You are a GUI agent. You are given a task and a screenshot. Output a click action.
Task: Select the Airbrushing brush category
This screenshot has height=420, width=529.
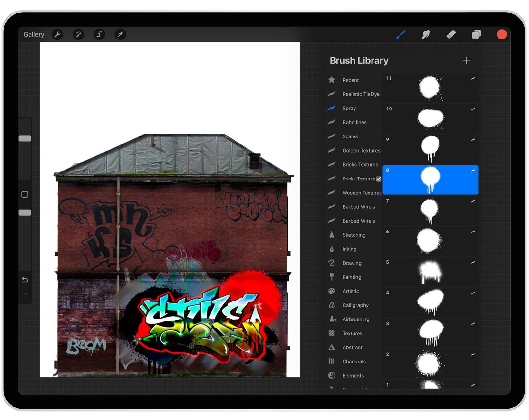(x=355, y=319)
